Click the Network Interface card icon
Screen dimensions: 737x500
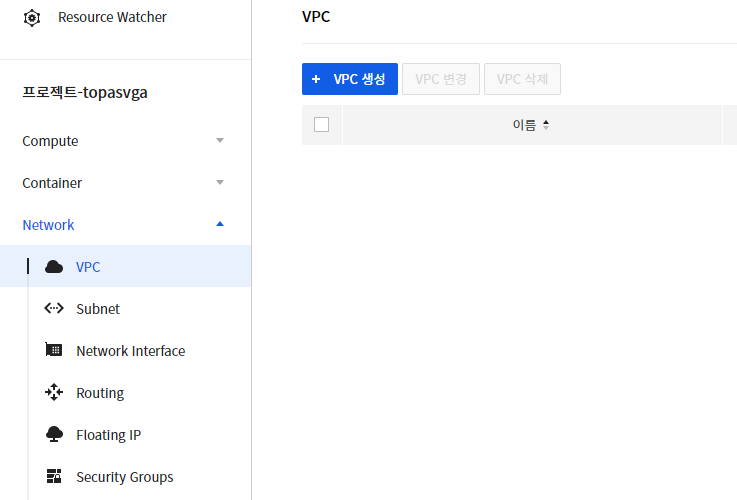click(54, 350)
